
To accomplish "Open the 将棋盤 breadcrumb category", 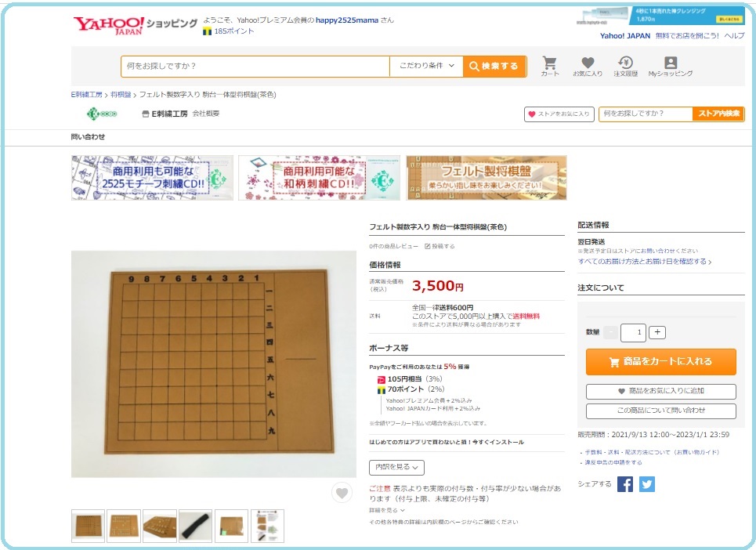I will coord(121,95).
